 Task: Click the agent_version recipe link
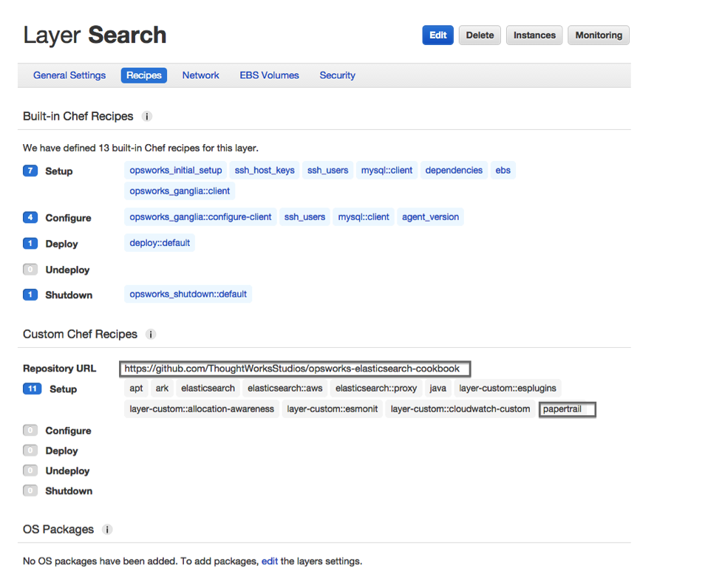pyautogui.click(x=430, y=217)
